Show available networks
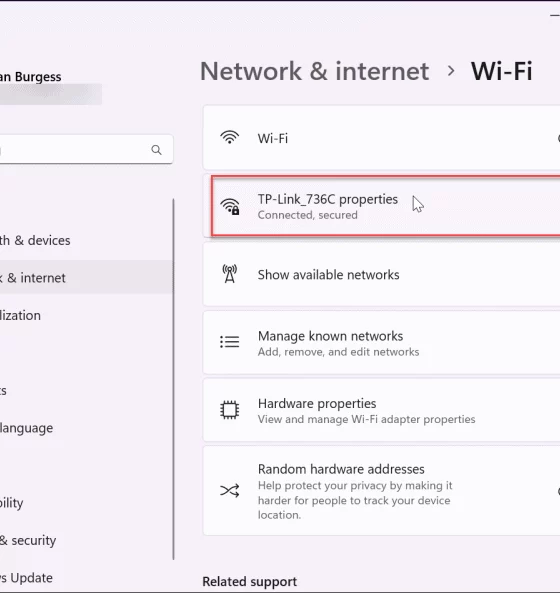The width and height of the screenshot is (560, 593). click(382, 274)
